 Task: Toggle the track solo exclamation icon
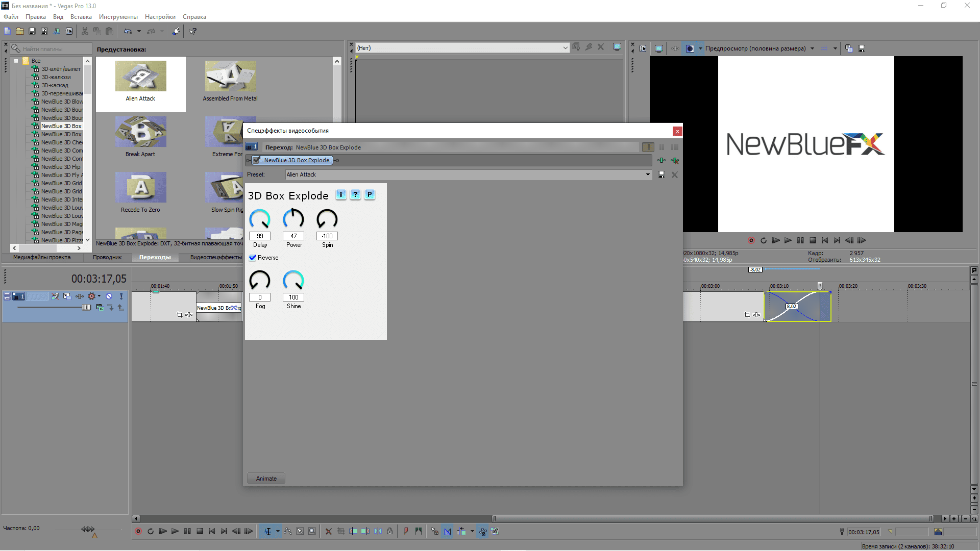[121, 296]
